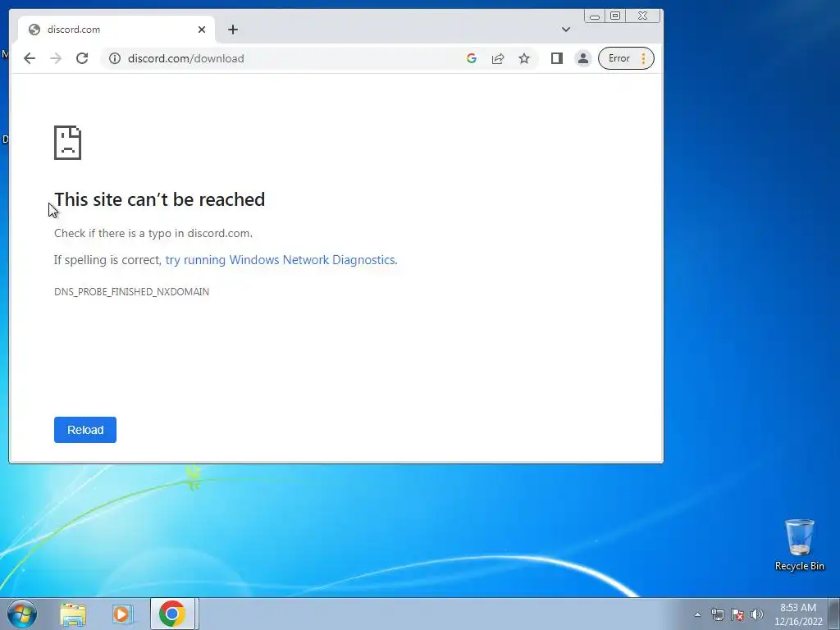Click the DNS_PROBE_FINISHED_NXDOMAIN error code
The width and height of the screenshot is (840, 630).
pos(132,291)
